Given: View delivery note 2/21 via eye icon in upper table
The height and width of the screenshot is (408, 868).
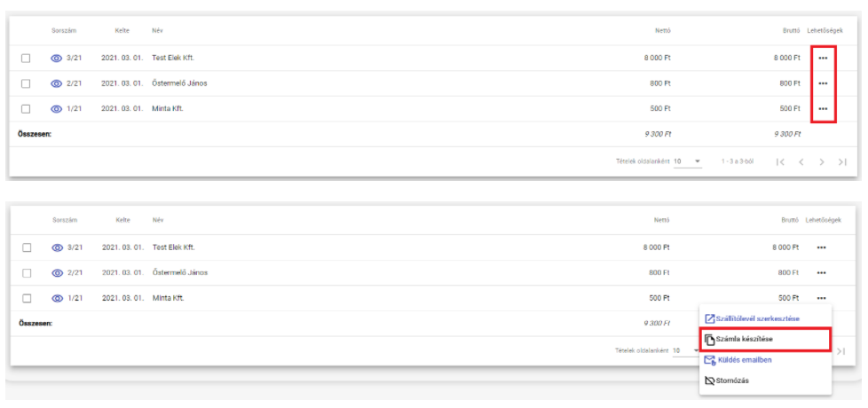Looking at the screenshot, I should coord(56,83).
